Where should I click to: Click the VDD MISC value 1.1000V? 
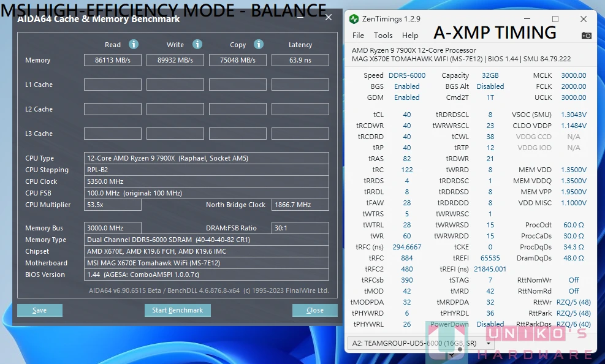point(573,203)
